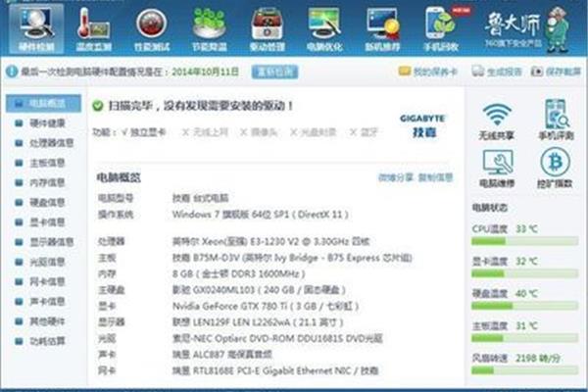Image resolution: width=588 pixels, height=392 pixels.
Task: Click the GIGABYTE 技嘉 brand logo
Action: (422, 125)
